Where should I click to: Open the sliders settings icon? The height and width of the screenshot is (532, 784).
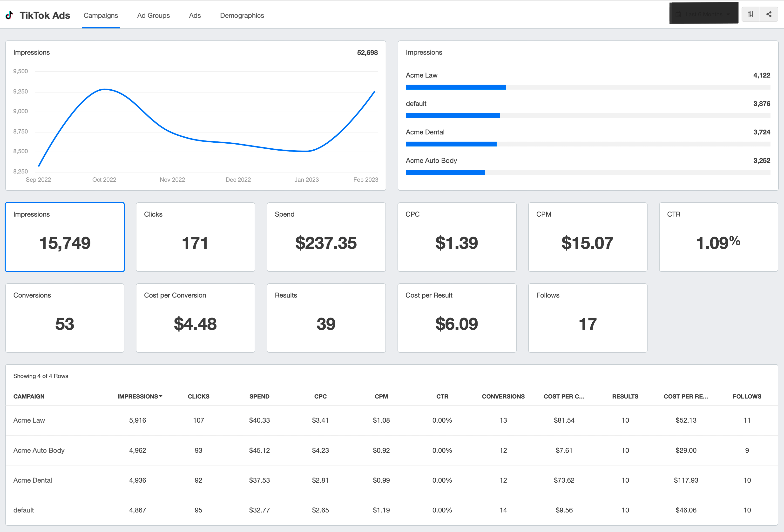[750, 14]
